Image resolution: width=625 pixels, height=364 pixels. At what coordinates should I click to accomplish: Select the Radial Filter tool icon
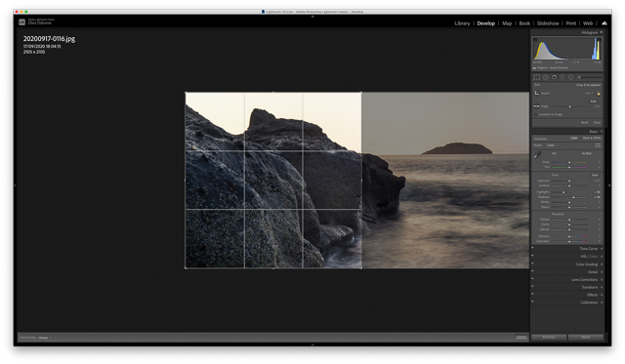coord(570,77)
